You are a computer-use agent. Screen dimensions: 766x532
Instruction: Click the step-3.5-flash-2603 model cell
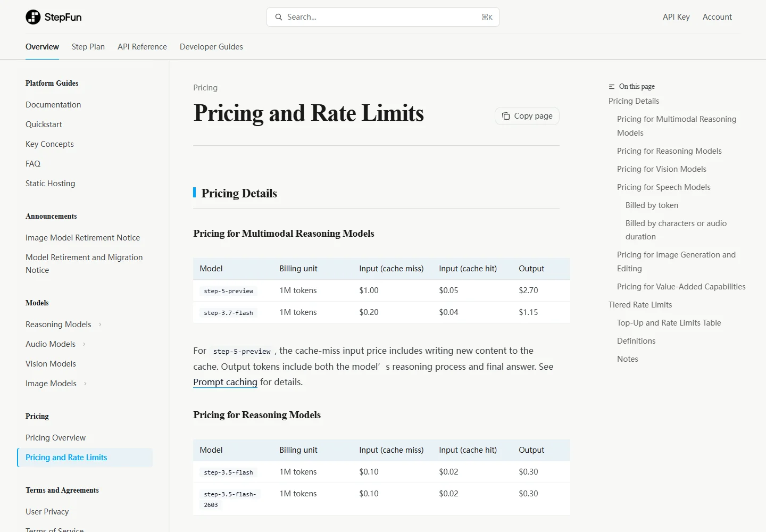[230, 500]
